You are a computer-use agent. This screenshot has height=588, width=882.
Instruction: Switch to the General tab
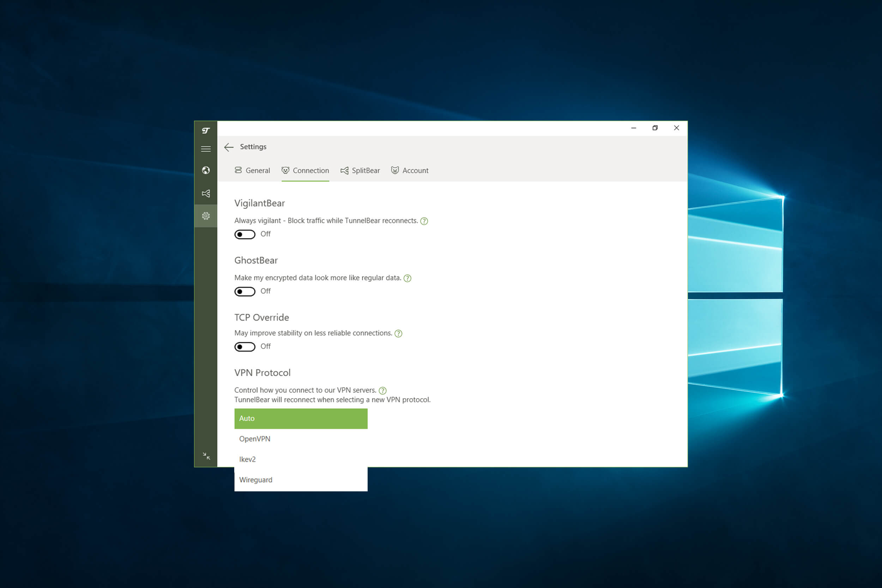pyautogui.click(x=252, y=171)
